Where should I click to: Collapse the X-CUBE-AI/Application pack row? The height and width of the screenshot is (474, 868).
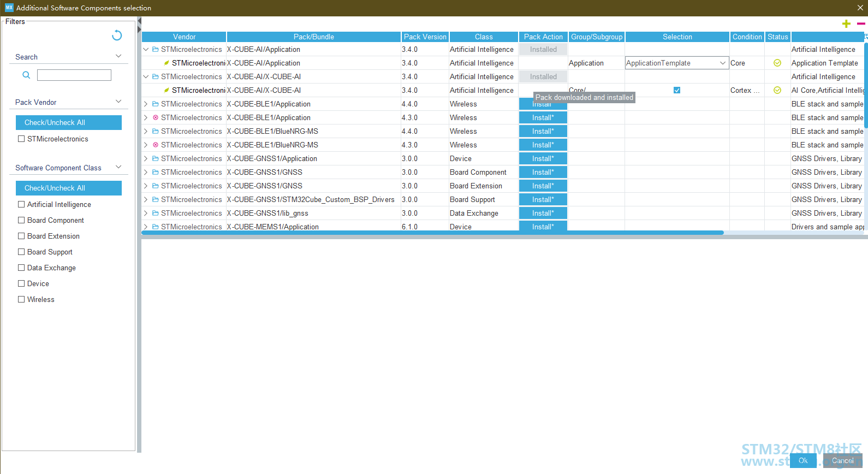coord(146,49)
